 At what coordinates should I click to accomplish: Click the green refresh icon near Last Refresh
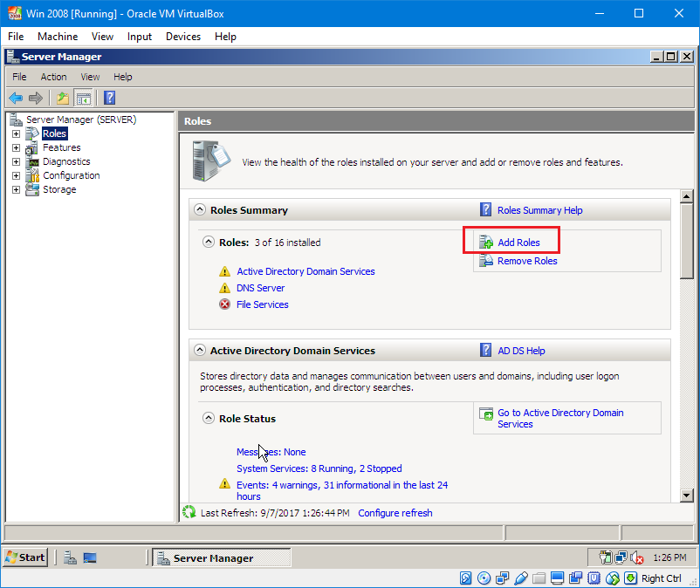tap(189, 512)
